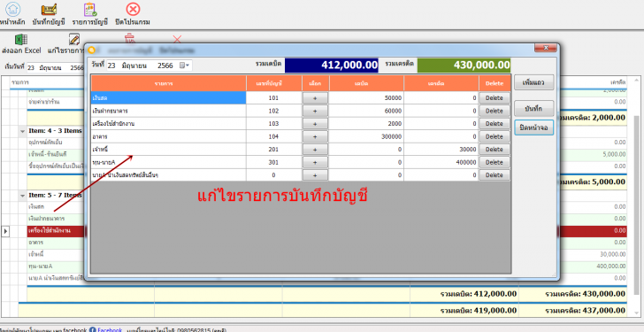Select the ทุน-นายA cell in dialog grid
The image size is (644, 332).
coord(169,162)
